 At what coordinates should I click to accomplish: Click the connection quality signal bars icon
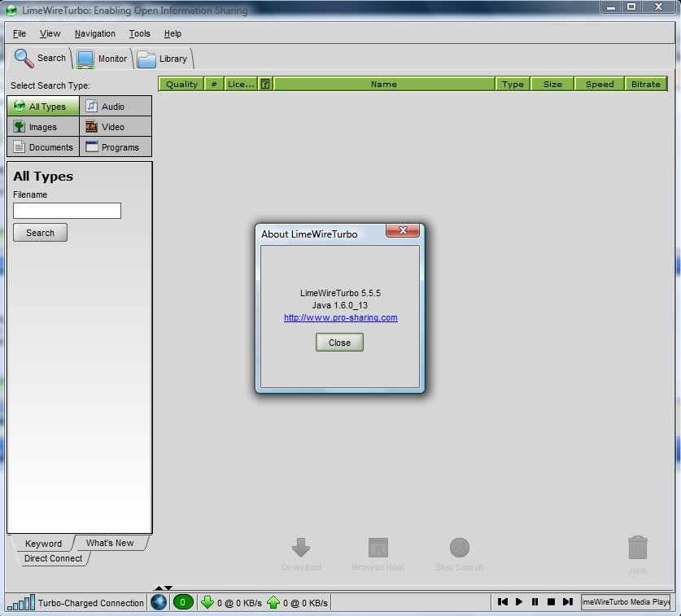coord(21,602)
